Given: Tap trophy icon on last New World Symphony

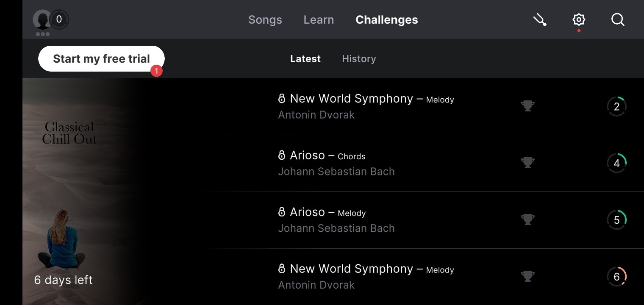Looking at the screenshot, I should pos(527,276).
